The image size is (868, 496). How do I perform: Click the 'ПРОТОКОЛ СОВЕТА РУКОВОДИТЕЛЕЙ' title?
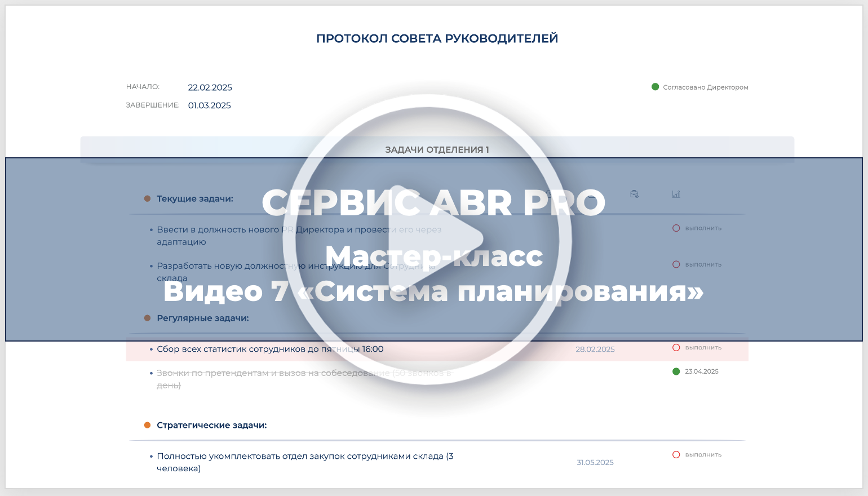tap(437, 38)
